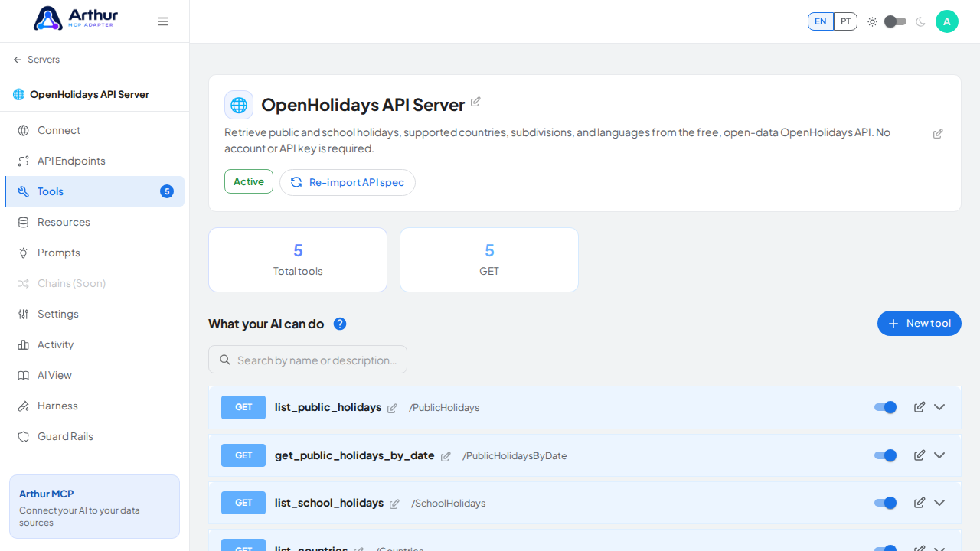Collapse sidebar with the hamburger menu icon
Screen dimensions: 980x551
click(x=163, y=21)
